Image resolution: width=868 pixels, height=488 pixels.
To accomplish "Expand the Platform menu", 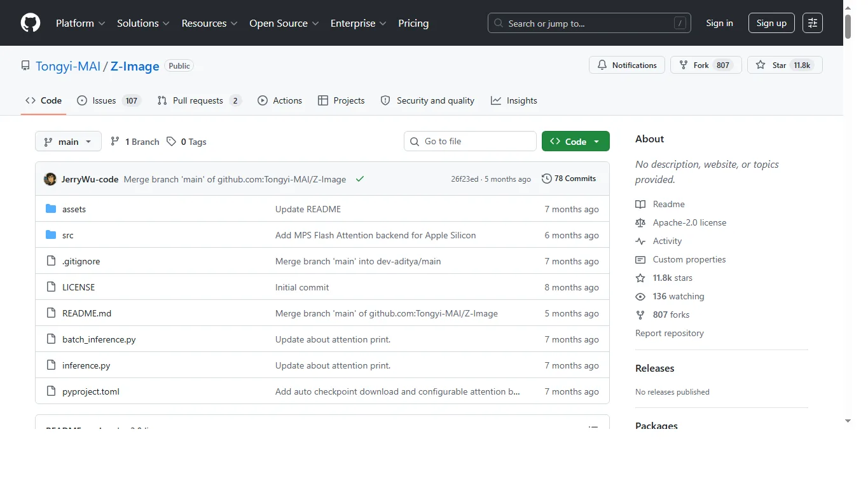I will pos(81,23).
